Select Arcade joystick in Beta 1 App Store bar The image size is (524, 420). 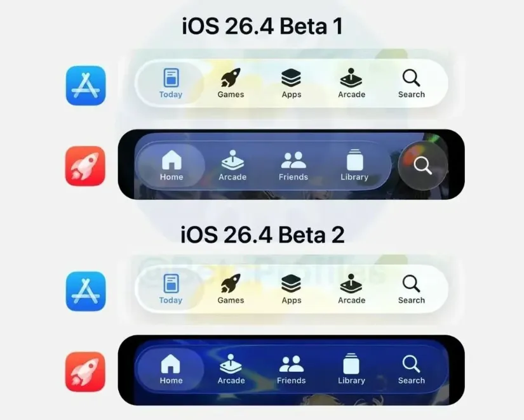pos(351,84)
